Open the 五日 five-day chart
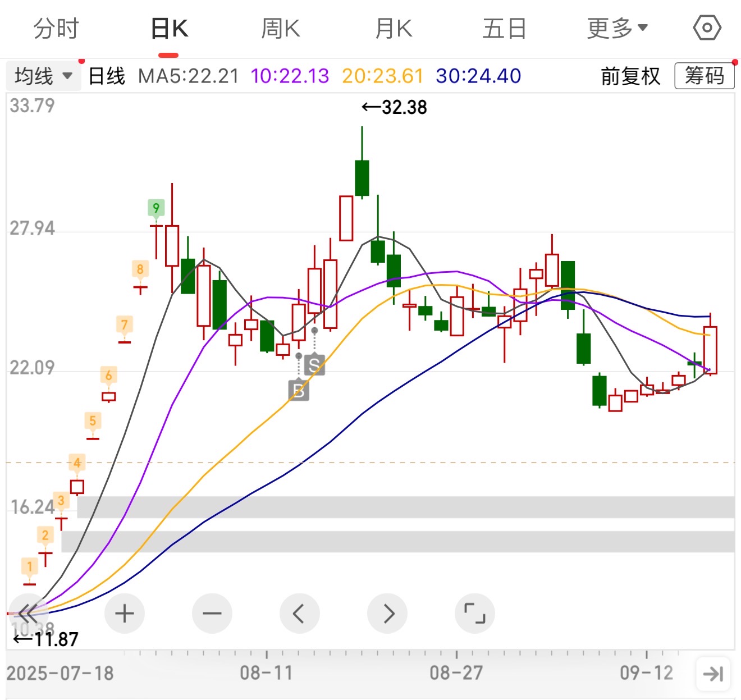 point(504,28)
